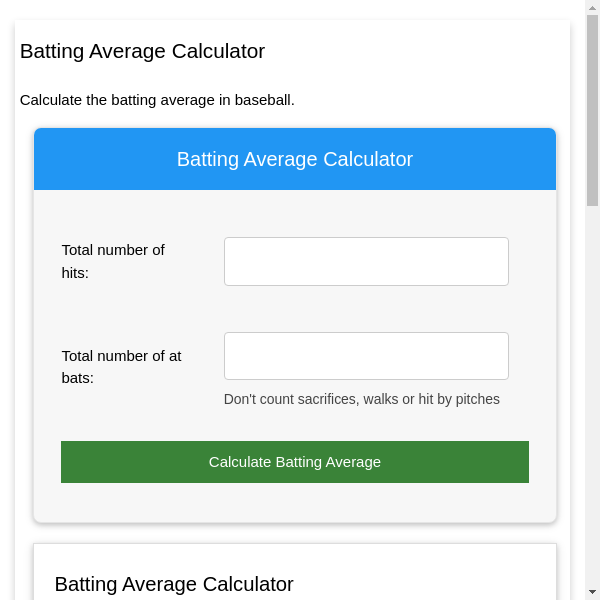This screenshot has width=600, height=600.
Task: Click the "Calculate the batting average in baseball" sentence
Action: [157, 100]
